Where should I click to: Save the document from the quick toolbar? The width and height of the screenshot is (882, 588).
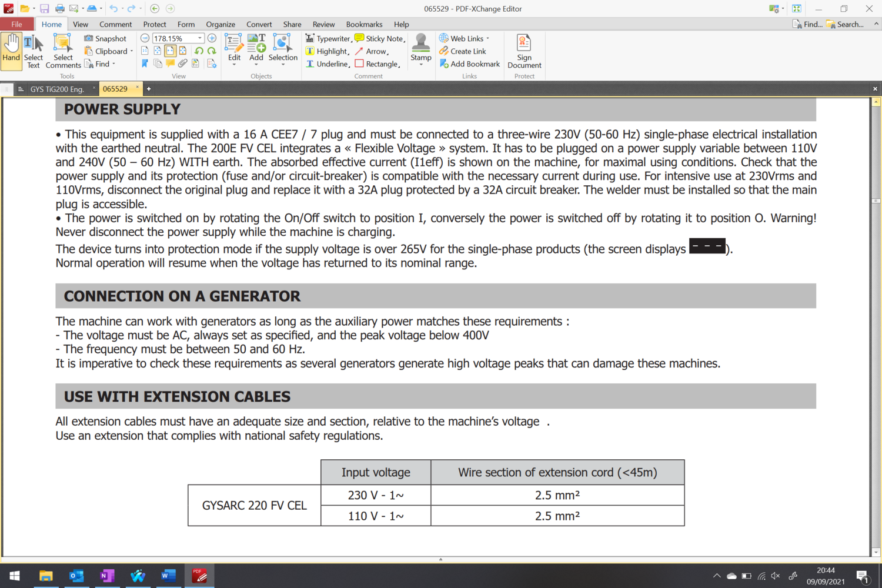click(x=44, y=9)
